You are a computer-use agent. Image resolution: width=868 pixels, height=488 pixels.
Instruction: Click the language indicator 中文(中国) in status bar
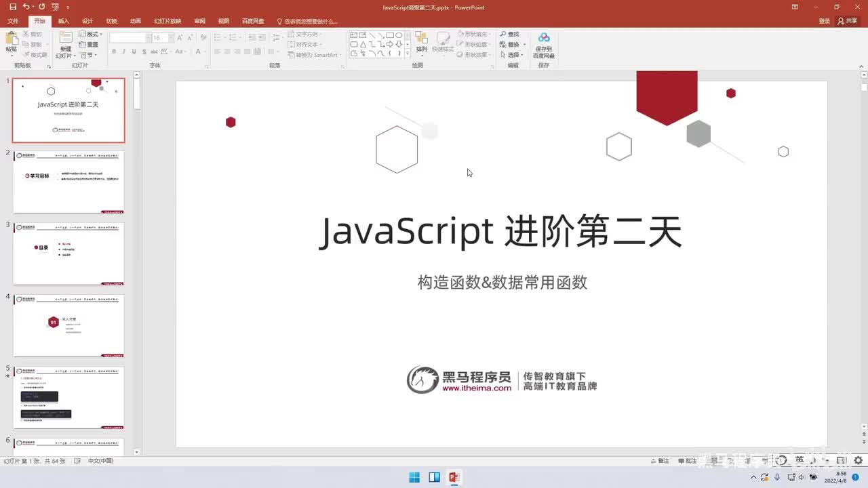(x=100, y=461)
